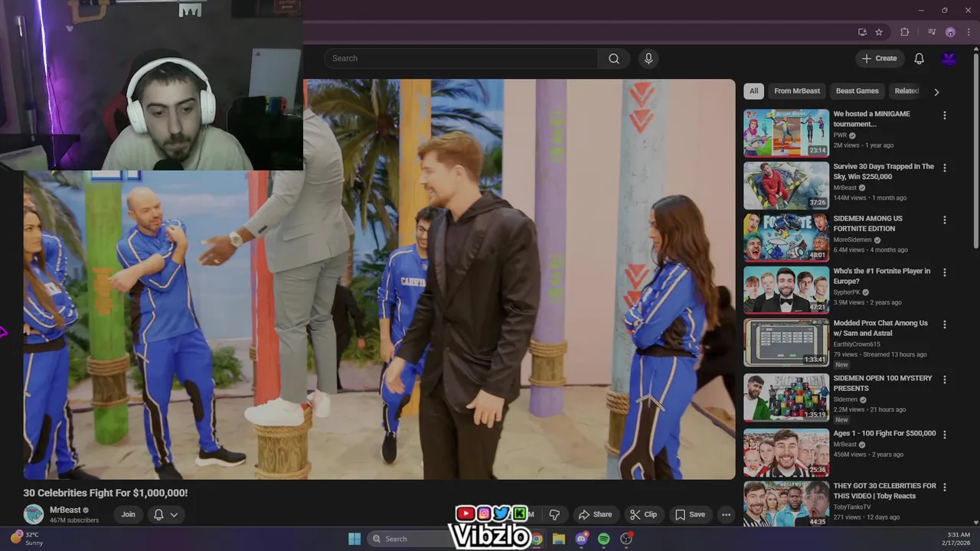
Task: Bookmark this tab with the star icon
Action: [x=879, y=32]
